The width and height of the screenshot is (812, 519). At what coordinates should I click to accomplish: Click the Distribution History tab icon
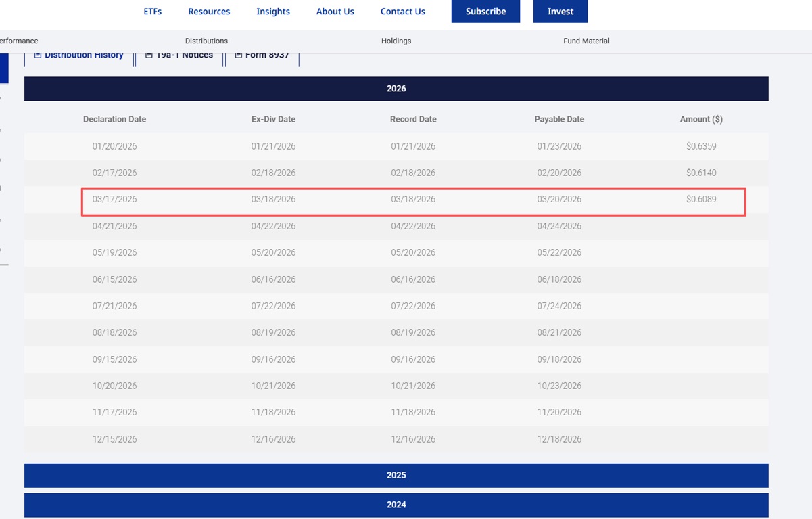click(x=38, y=55)
